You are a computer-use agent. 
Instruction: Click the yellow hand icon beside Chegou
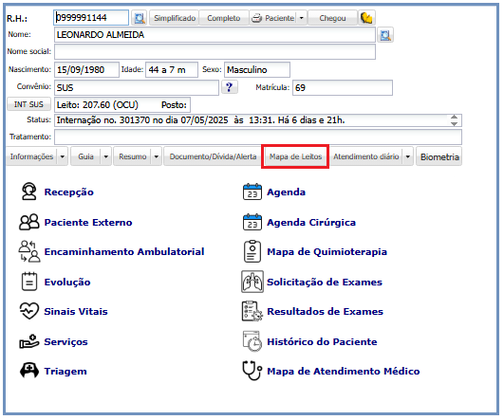pos(366,18)
